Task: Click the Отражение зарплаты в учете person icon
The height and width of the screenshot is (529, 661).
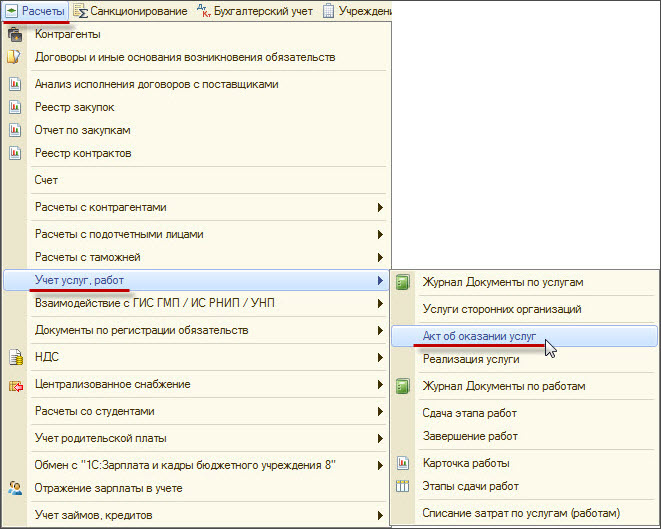Action: coord(15,488)
